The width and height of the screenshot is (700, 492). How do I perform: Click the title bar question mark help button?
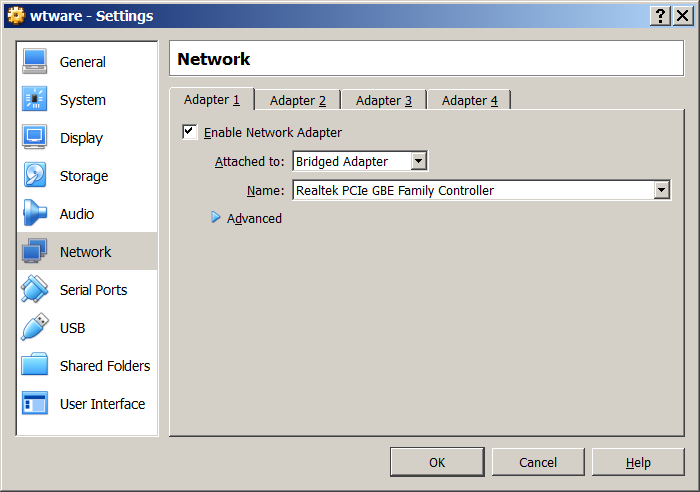661,15
